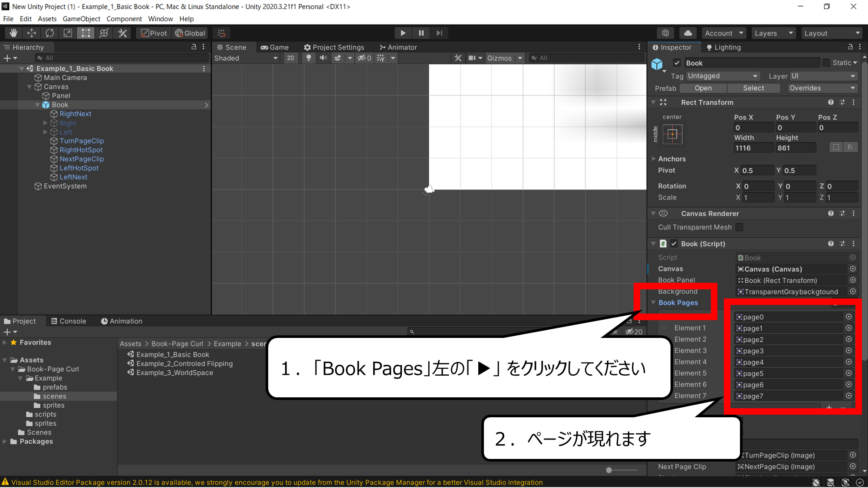Expand the Anchors section
This screenshot has height=488, width=868.
(x=654, y=159)
